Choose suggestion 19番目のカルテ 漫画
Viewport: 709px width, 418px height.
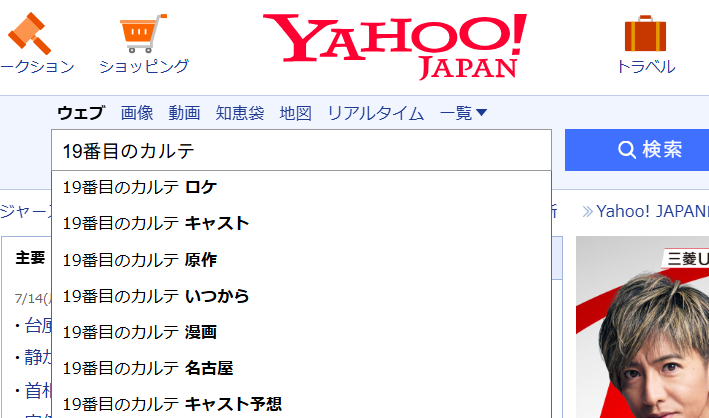pyautogui.click(x=302, y=332)
